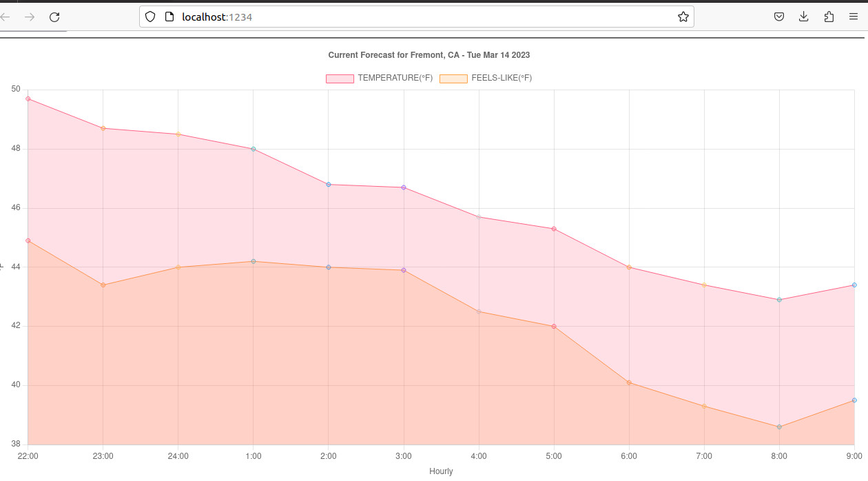Click the temperature data point at 9:00
Image resolution: width=868 pixels, height=481 pixels.
[x=854, y=285]
